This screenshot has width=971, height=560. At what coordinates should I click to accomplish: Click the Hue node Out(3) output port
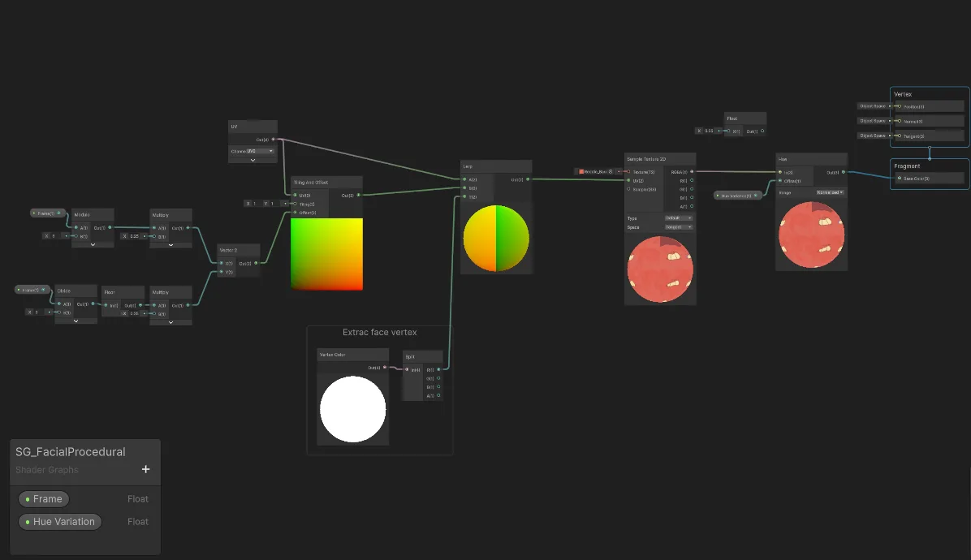[844, 172]
